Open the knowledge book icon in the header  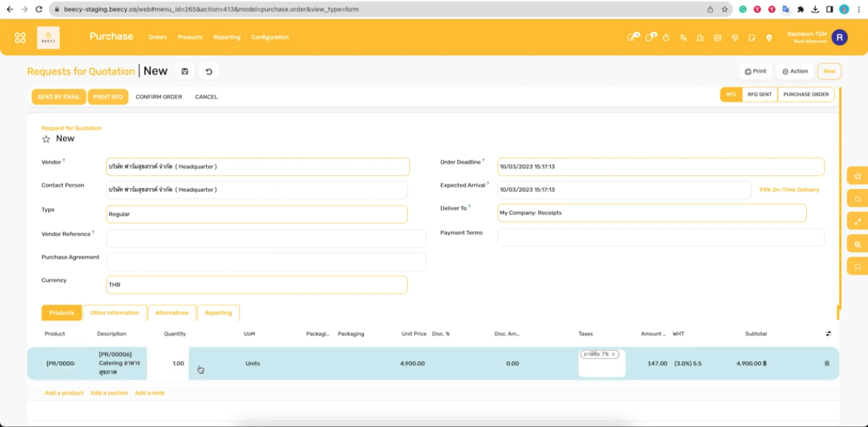click(x=700, y=37)
